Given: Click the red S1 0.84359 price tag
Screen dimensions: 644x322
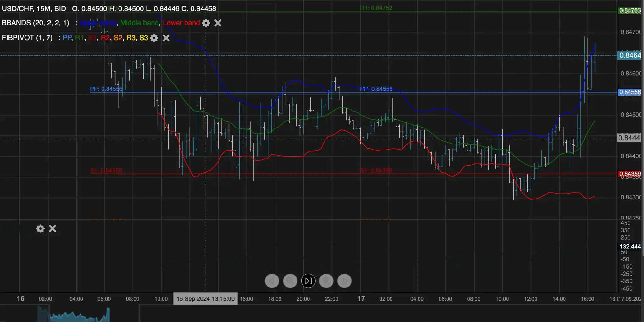Looking at the screenshot, I should (630, 174).
